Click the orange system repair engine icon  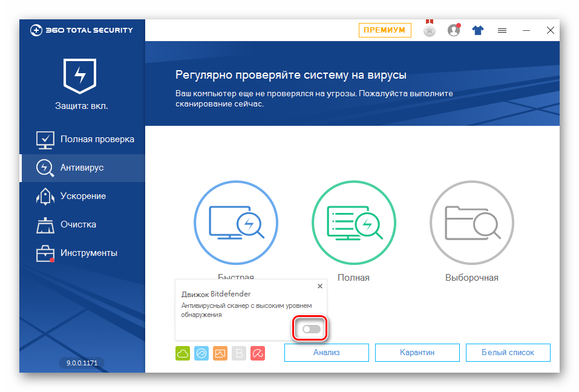coord(220,353)
